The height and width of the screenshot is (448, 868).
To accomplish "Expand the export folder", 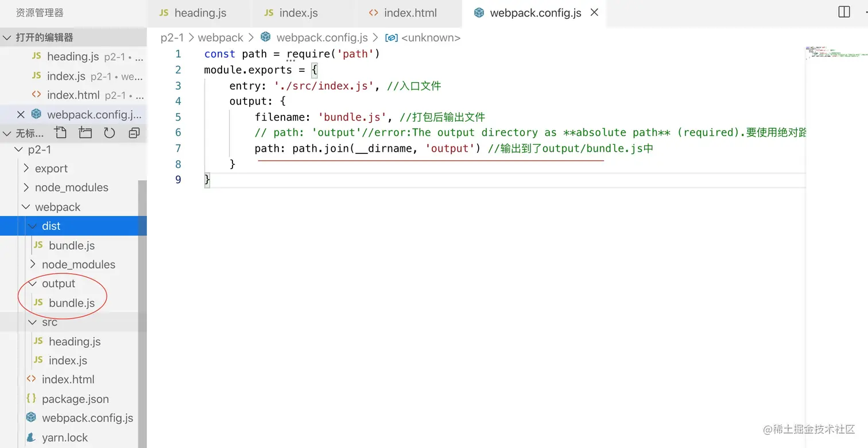I will tap(51, 168).
